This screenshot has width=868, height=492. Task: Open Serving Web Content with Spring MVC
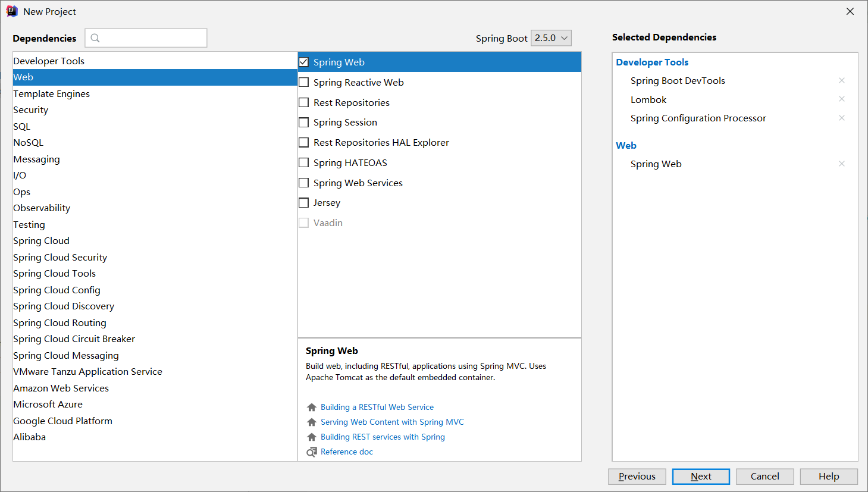(x=391, y=422)
